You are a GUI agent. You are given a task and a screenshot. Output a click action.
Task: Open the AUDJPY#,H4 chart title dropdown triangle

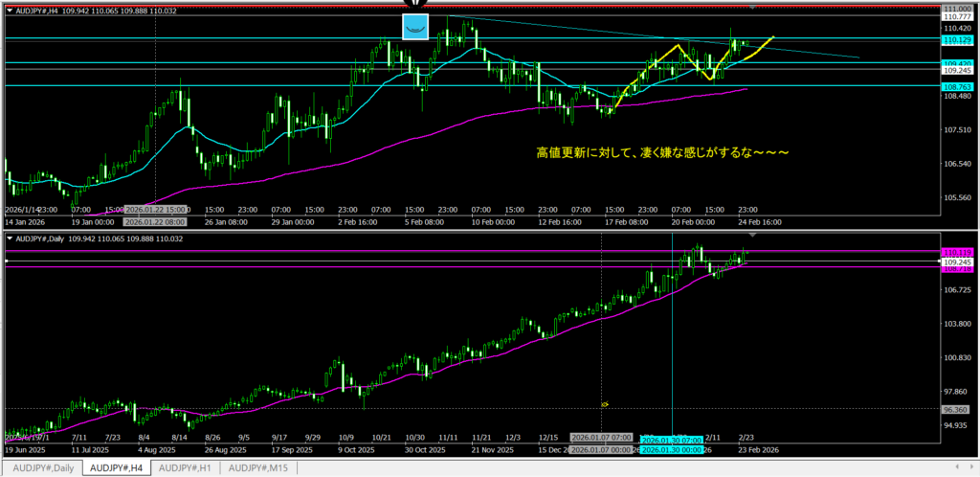pyautogui.click(x=10, y=11)
